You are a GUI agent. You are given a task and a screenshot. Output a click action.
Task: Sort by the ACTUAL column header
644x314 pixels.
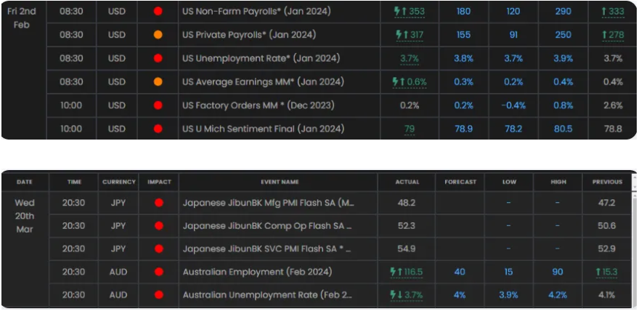[407, 182]
